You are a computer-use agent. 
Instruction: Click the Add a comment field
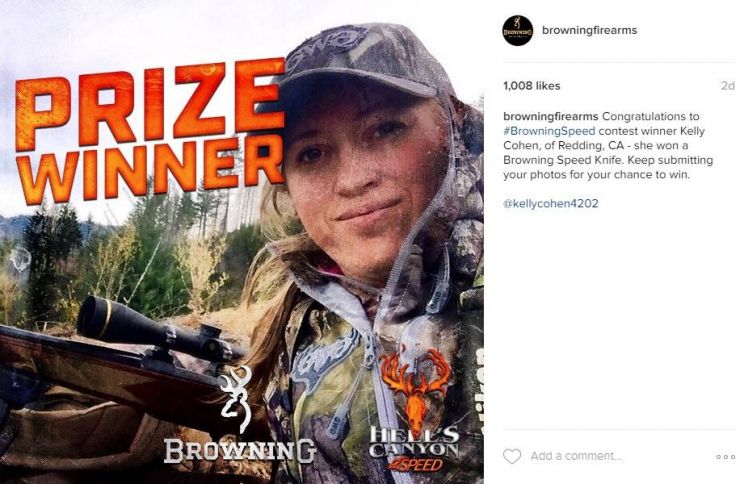coord(576,456)
